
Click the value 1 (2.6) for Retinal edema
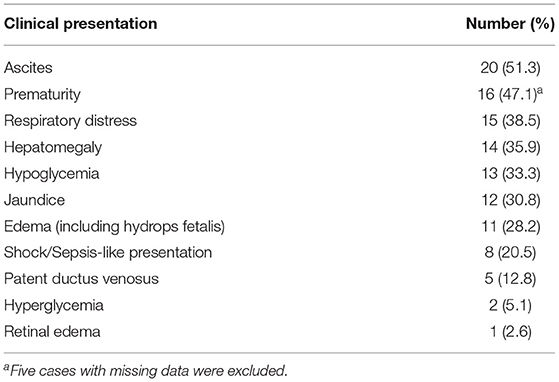pos(510,332)
